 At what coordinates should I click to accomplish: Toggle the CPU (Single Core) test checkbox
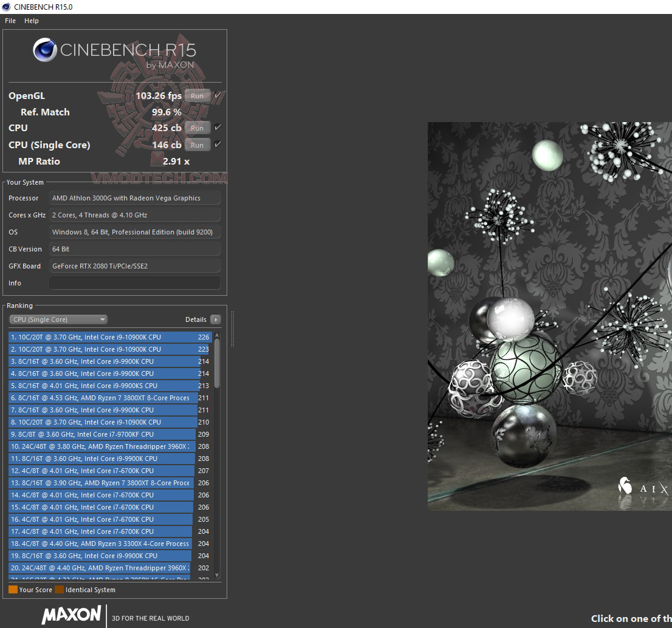[218, 145]
